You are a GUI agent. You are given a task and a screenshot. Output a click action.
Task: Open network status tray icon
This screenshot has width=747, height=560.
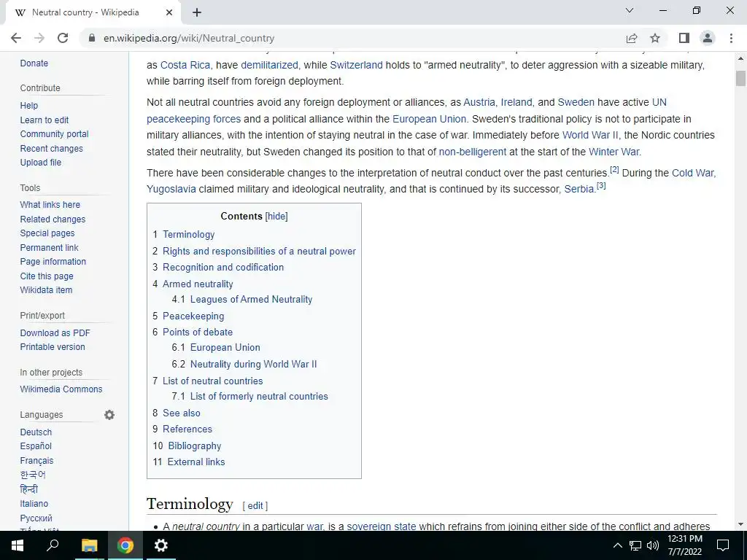click(x=635, y=545)
